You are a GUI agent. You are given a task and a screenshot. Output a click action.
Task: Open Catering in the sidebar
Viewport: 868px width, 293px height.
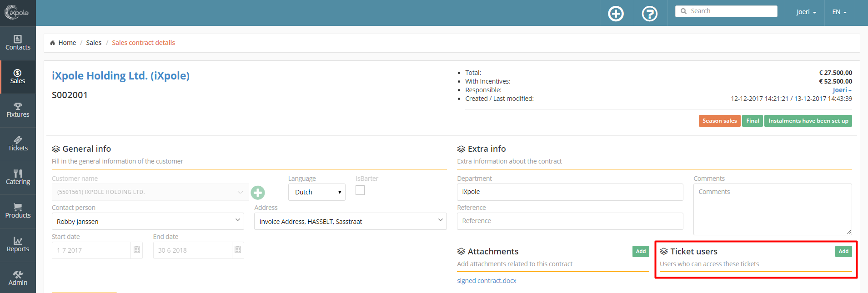point(18,178)
